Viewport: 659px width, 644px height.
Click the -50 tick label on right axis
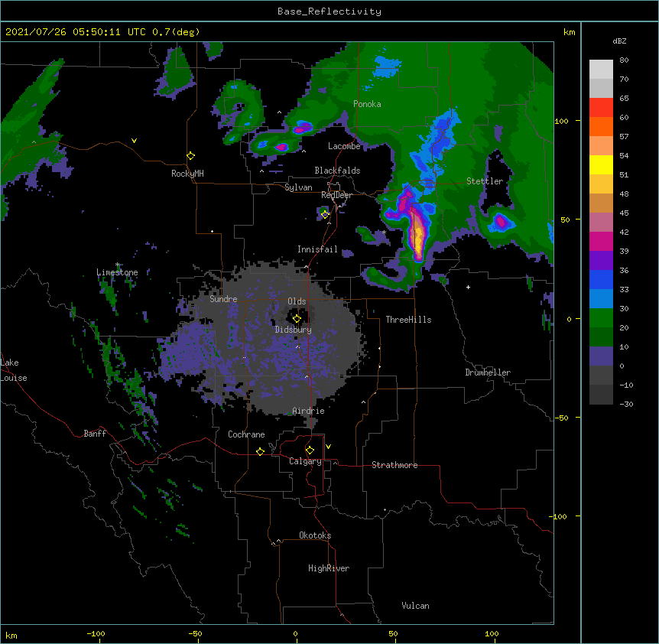(x=561, y=418)
